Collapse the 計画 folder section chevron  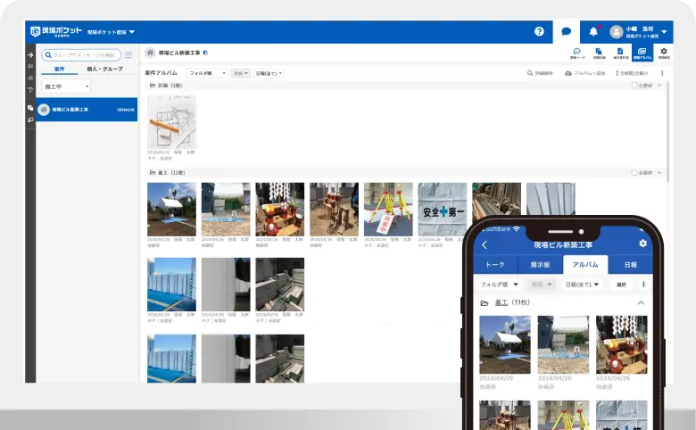pos(659,85)
